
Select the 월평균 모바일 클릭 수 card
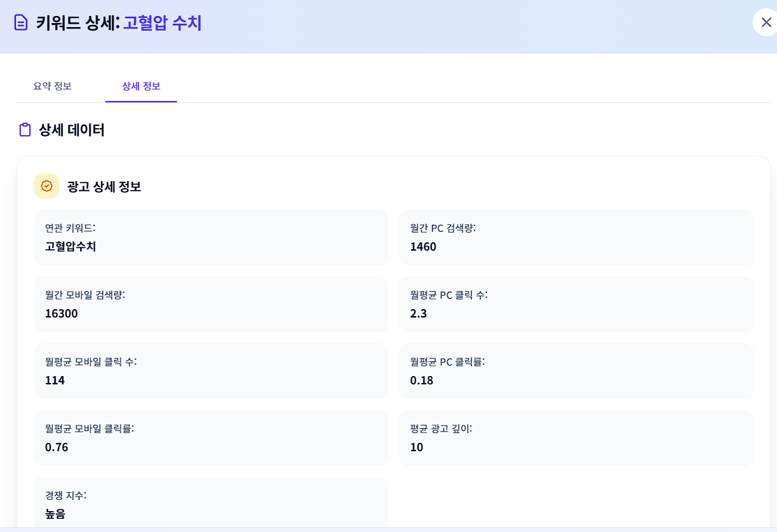[x=210, y=371]
